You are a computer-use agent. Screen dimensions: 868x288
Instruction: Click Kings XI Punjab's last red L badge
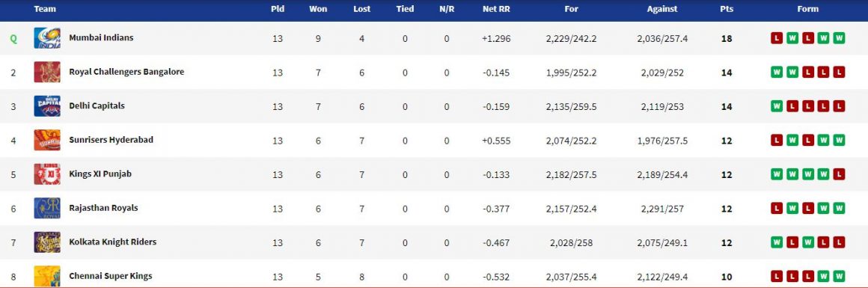(x=839, y=174)
